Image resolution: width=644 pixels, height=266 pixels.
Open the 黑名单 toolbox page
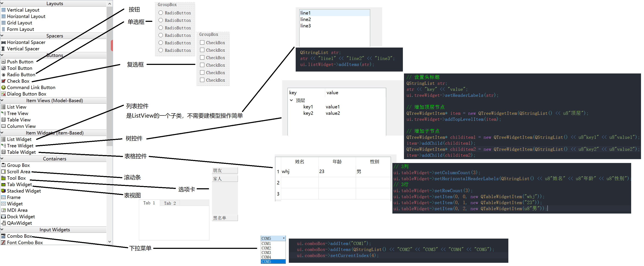(x=225, y=218)
